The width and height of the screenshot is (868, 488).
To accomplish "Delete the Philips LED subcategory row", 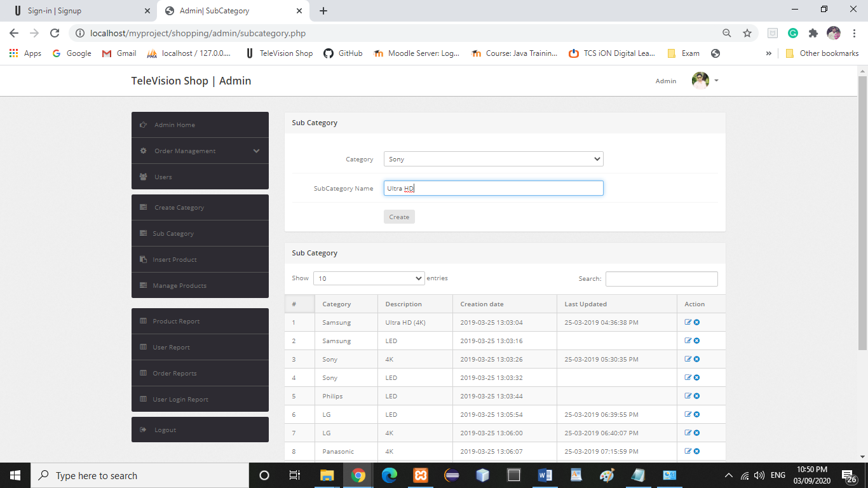I will 696,396.
